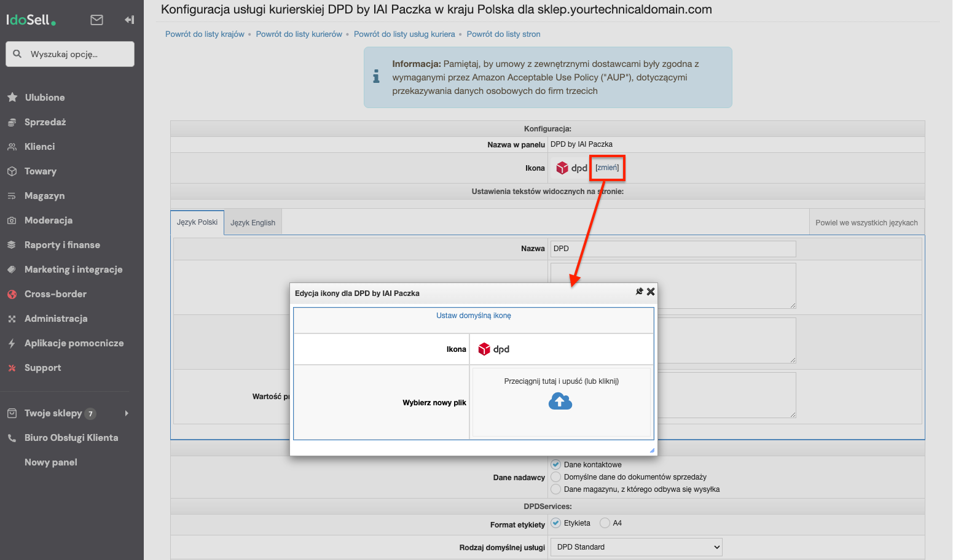The width and height of the screenshot is (953, 560).
Task: Click Powrót do listy kurierów link
Action: click(x=299, y=34)
